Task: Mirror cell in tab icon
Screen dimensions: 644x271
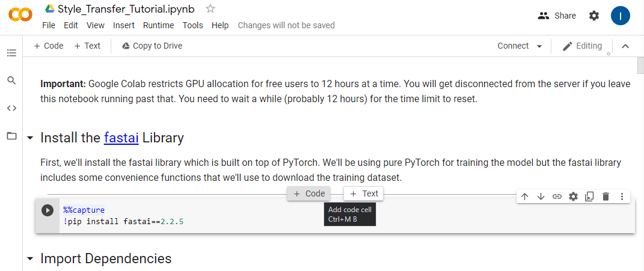Action: 589,196
